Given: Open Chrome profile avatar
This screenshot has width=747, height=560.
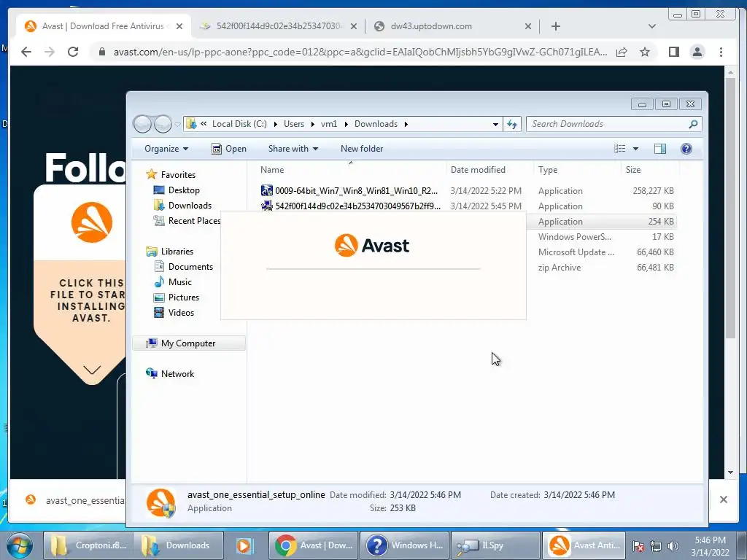Looking at the screenshot, I should [x=697, y=52].
